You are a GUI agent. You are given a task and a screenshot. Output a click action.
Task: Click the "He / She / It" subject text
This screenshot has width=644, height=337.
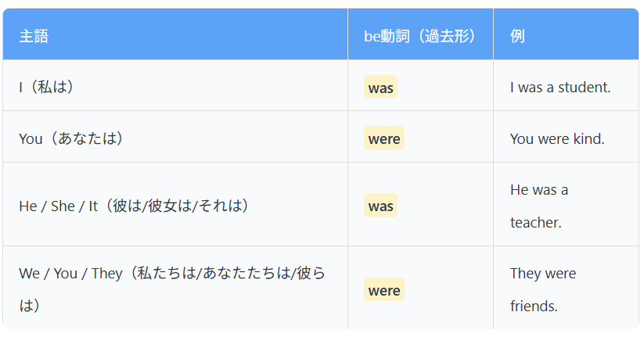(x=58, y=206)
